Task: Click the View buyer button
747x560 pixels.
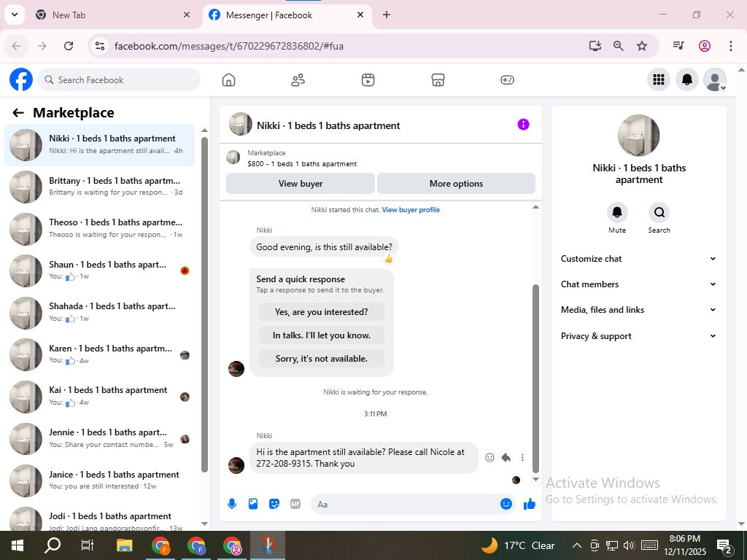Action: (300, 183)
